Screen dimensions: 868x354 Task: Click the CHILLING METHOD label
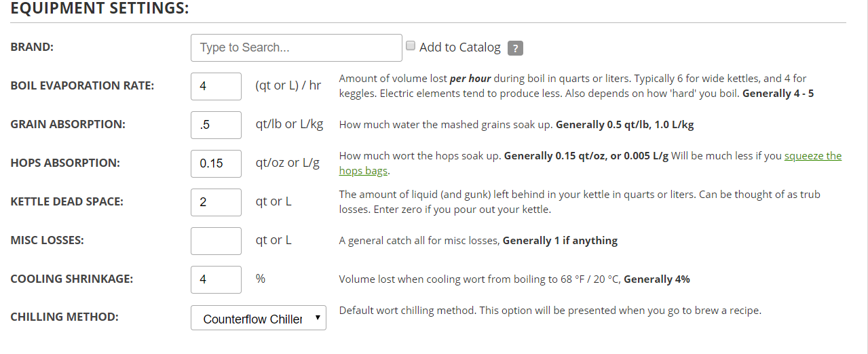tap(64, 317)
